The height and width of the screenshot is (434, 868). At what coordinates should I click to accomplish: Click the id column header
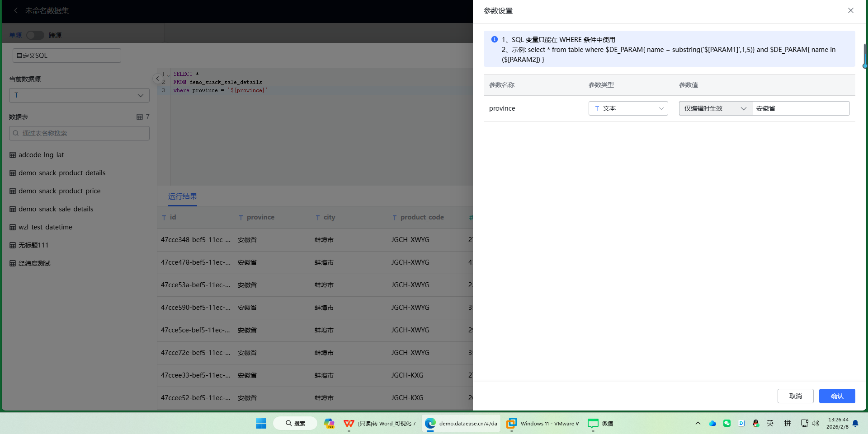173,217
